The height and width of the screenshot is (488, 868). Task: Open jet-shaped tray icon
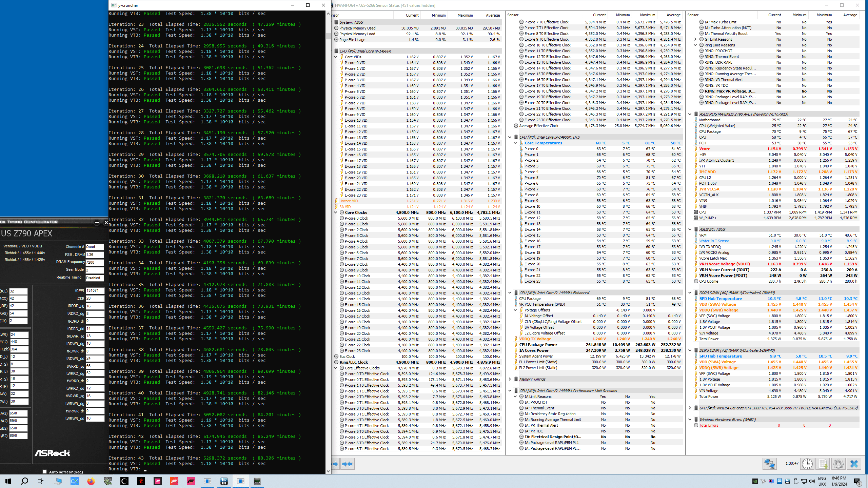pos(763,481)
